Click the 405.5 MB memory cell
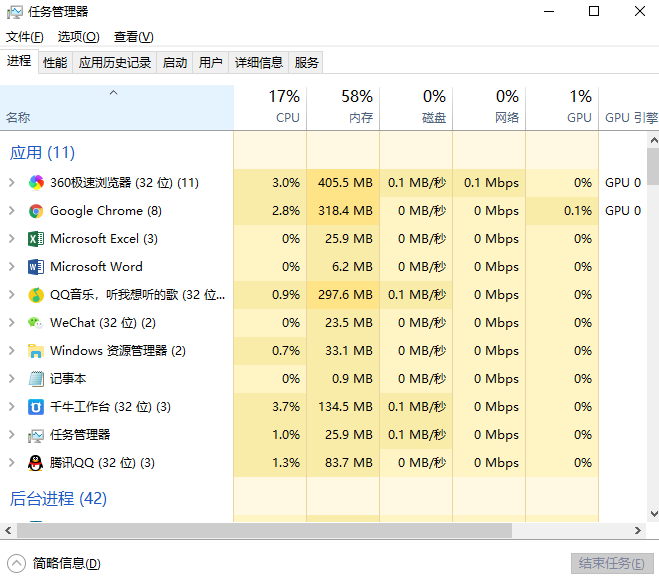The height and width of the screenshot is (585, 659). click(x=343, y=183)
